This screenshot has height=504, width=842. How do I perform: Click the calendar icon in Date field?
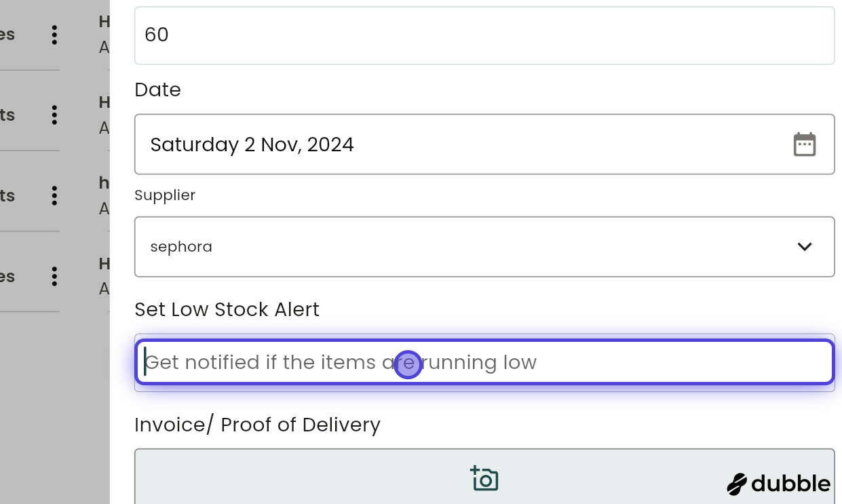pos(804,144)
